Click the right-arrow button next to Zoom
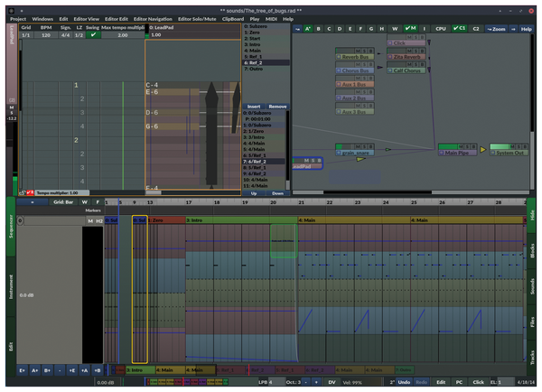The width and height of the screenshot is (542, 392). (513, 29)
